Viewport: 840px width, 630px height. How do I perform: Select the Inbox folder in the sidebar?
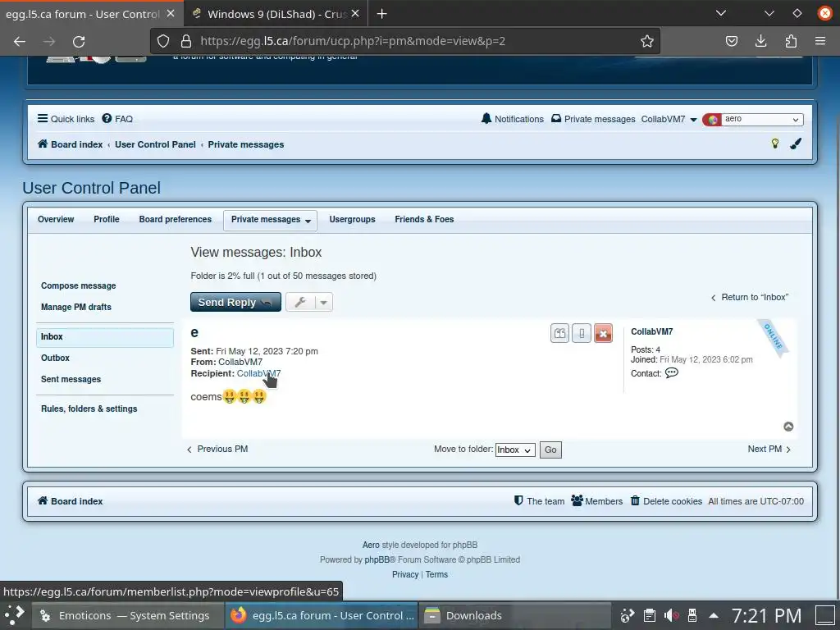click(x=105, y=336)
